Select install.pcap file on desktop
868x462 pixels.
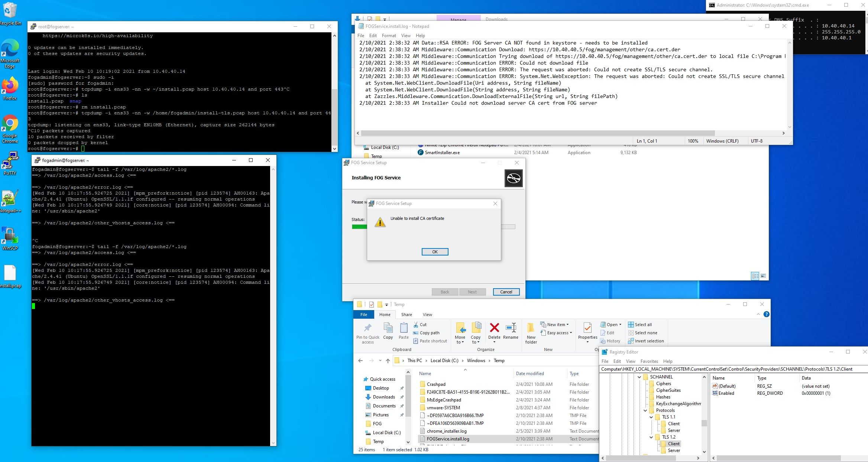tap(10, 277)
